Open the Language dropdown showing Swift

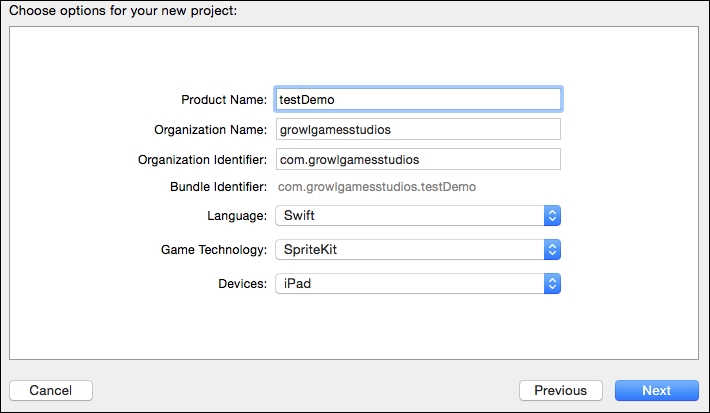[418, 216]
